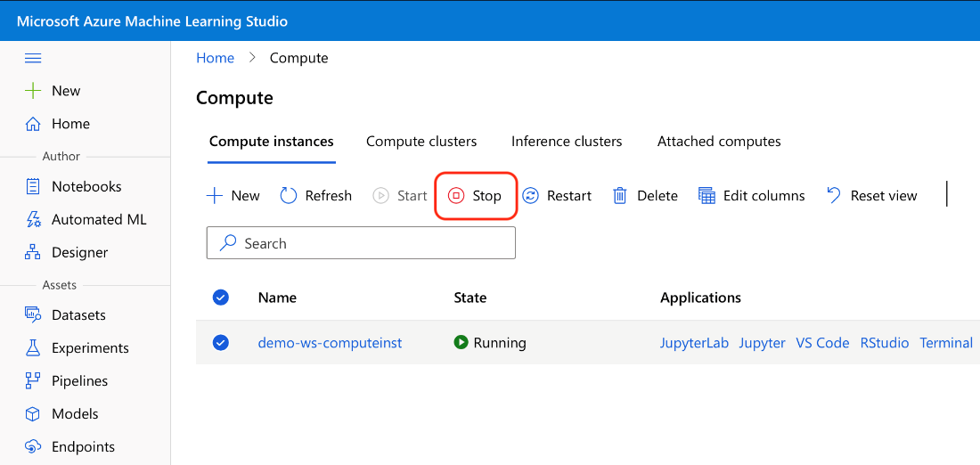Click the green plus New icon in sidebar
This screenshot has width=980, height=465.
pos(32,91)
